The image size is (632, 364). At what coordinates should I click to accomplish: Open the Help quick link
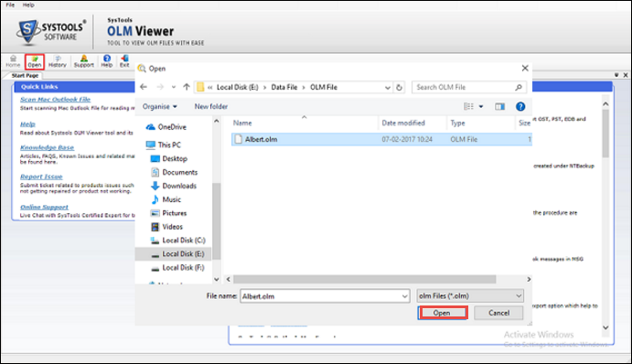coord(27,124)
